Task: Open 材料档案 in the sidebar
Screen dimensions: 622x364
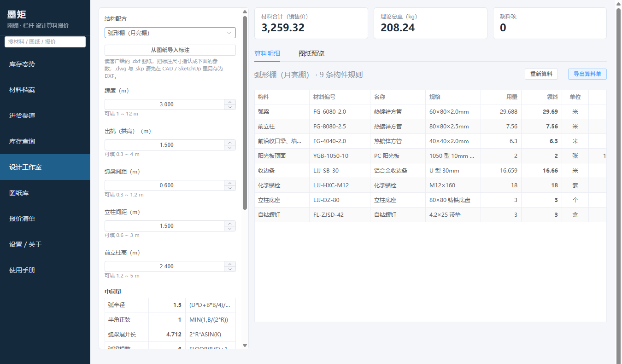Action: [45, 90]
